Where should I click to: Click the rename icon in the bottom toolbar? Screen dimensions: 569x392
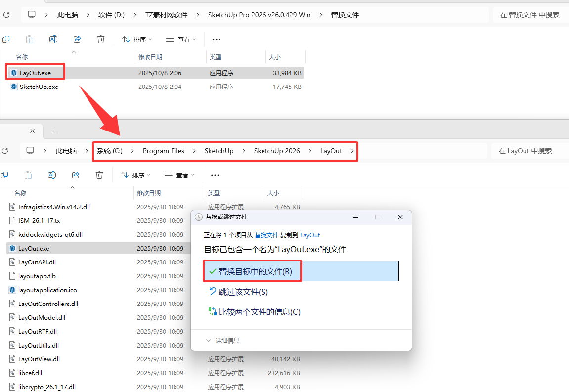51,175
